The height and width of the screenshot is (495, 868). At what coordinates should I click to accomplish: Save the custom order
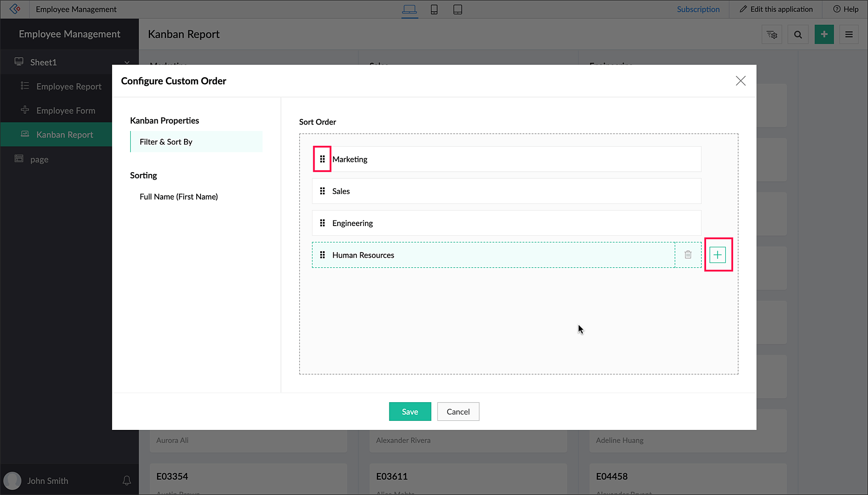tap(410, 411)
